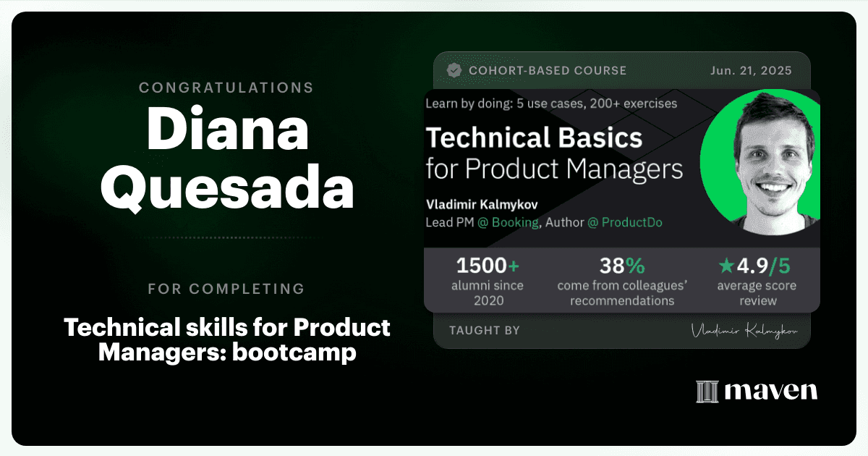Image resolution: width=868 pixels, height=456 pixels.
Task: Click the 1500+ alumni statistic
Action: click(x=486, y=278)
